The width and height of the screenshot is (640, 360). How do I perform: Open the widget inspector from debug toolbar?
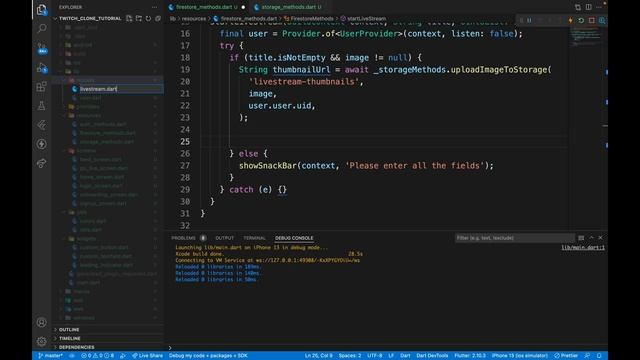tap(602, 20)
